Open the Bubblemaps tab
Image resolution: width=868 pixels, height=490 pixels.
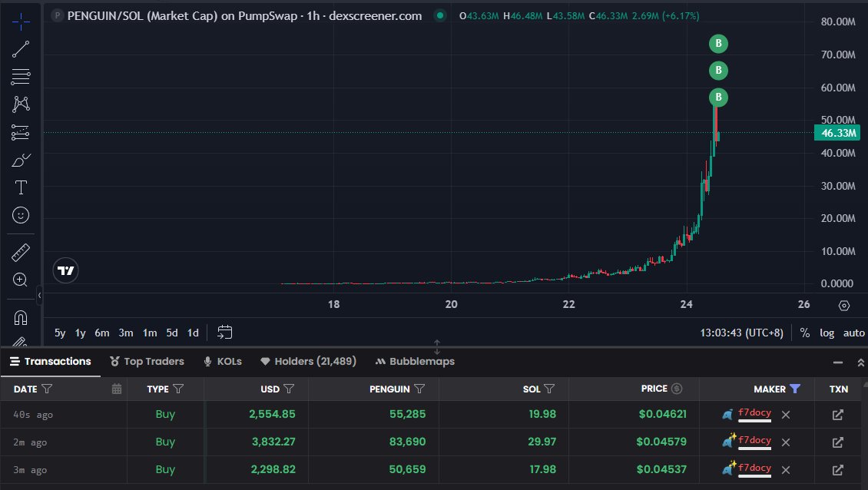(x=415, y=362)
